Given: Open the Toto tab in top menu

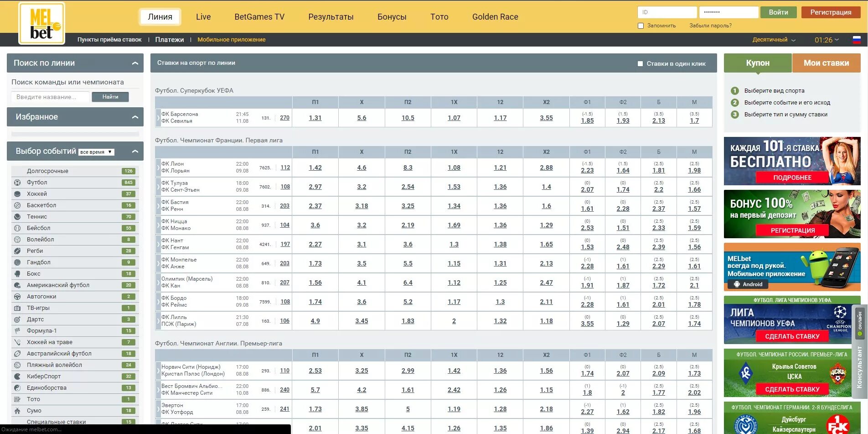Looking at the screenshot, I should 439,17.
